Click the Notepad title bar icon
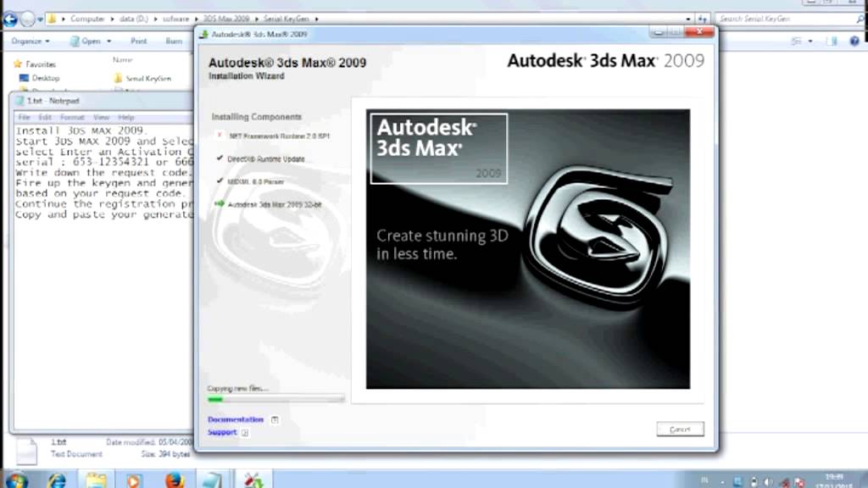Viewport: 868px width, 488px height. click(20, 101)
